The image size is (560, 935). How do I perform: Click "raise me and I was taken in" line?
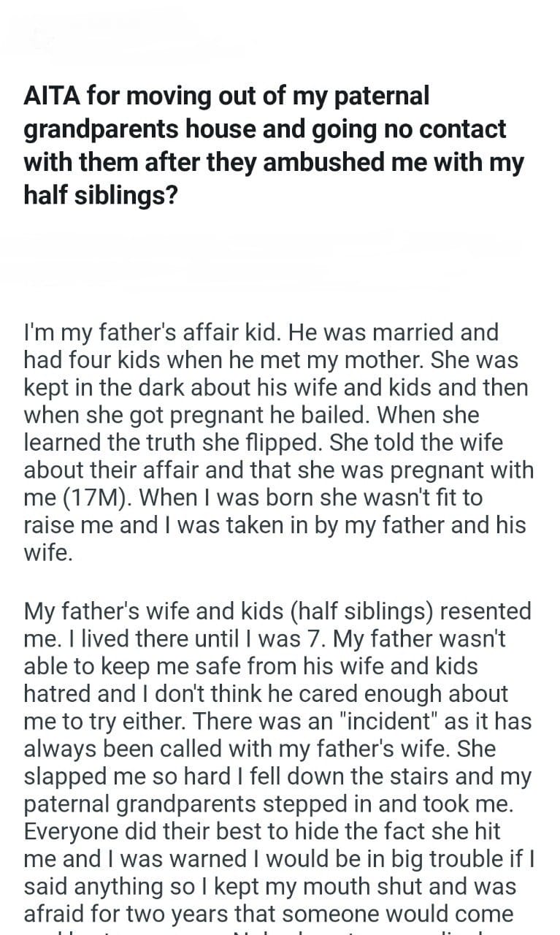tap(175, 526)
